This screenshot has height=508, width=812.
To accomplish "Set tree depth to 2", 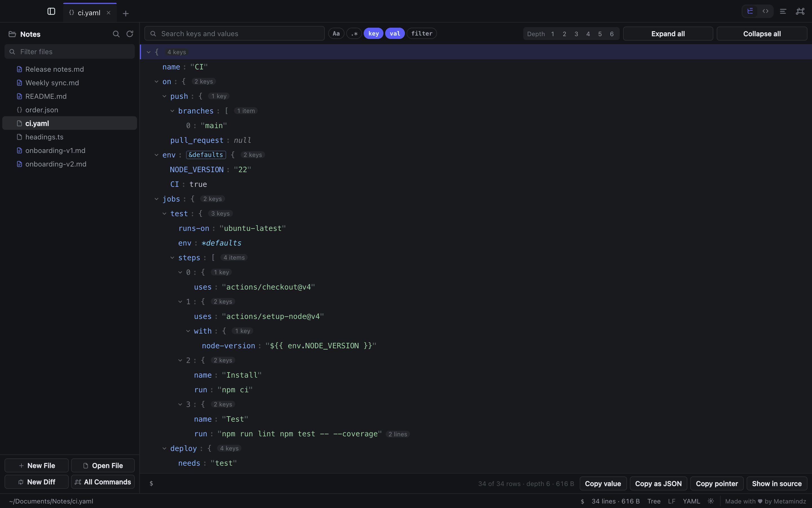I will coord(564,34).
